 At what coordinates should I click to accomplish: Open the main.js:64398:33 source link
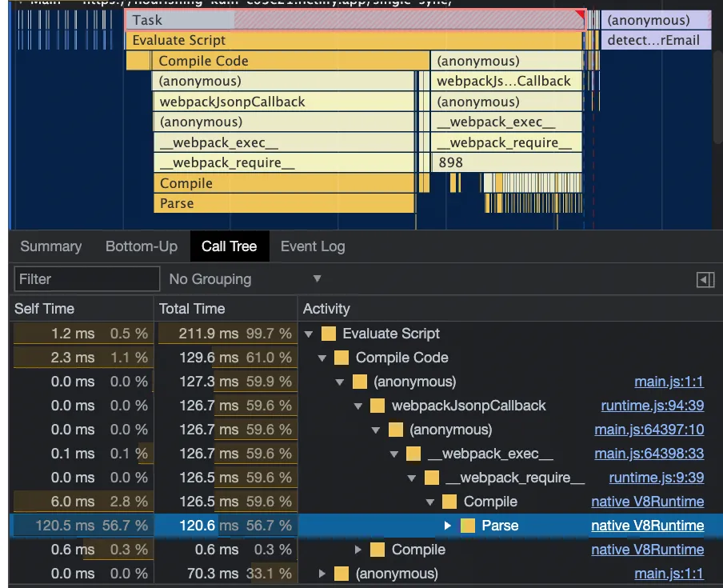tap(649, 454)
